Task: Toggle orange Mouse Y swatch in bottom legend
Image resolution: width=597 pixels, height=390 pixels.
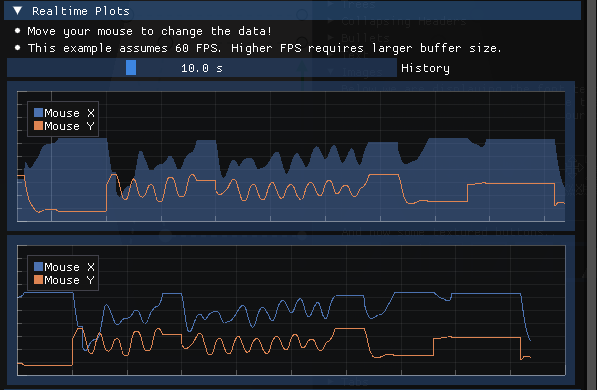Action: (x=38, y=280)
